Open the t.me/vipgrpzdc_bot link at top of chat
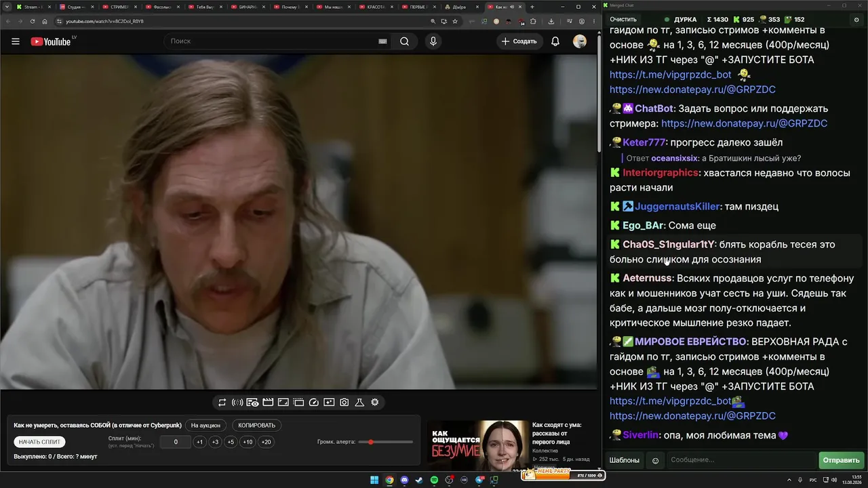The image size is (868, 488). [671, 75]
